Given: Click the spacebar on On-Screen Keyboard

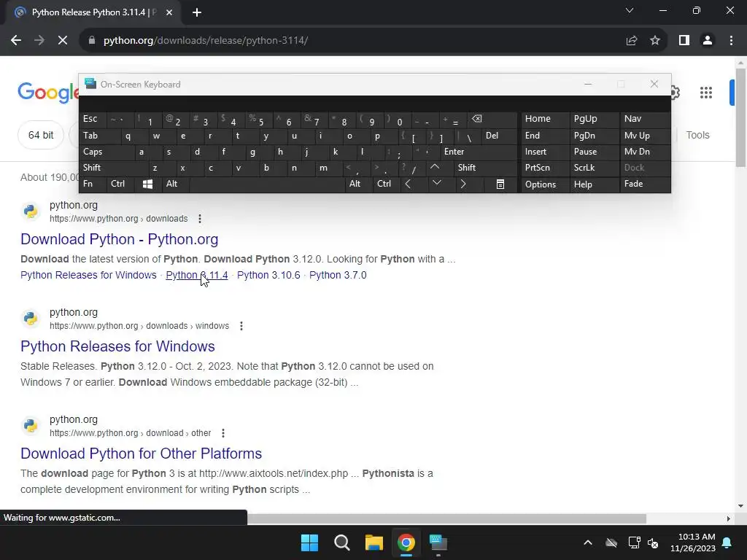Looking at the screenshot, I should pos(267,184).
